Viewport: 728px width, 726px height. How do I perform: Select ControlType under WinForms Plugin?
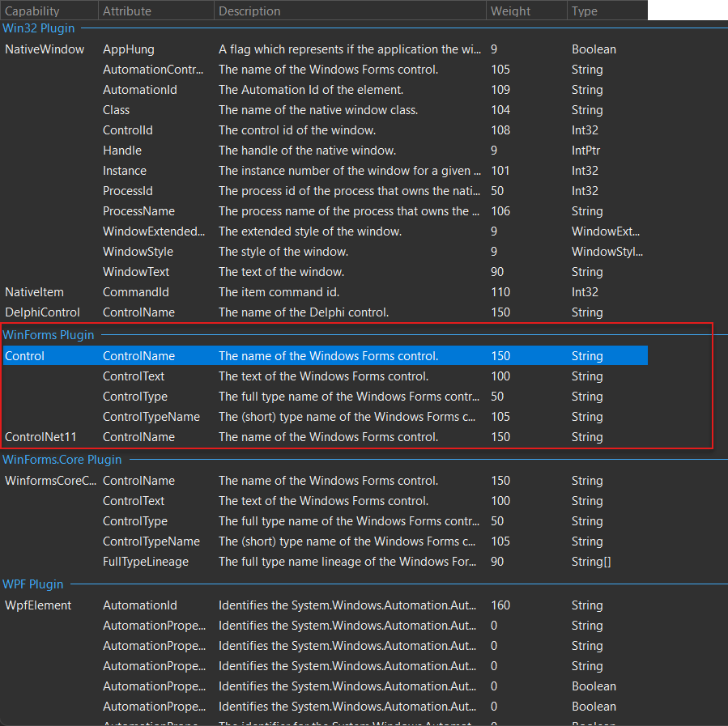point(135,397)
